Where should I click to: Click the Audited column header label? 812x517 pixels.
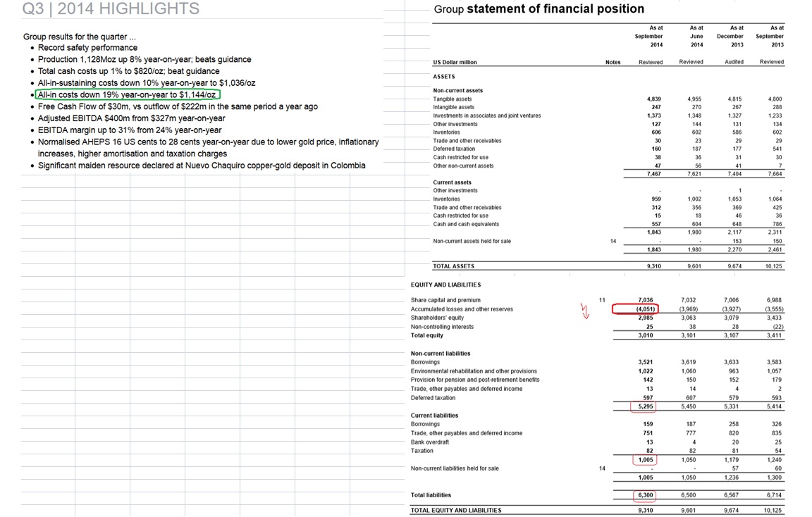coord(733,62)
